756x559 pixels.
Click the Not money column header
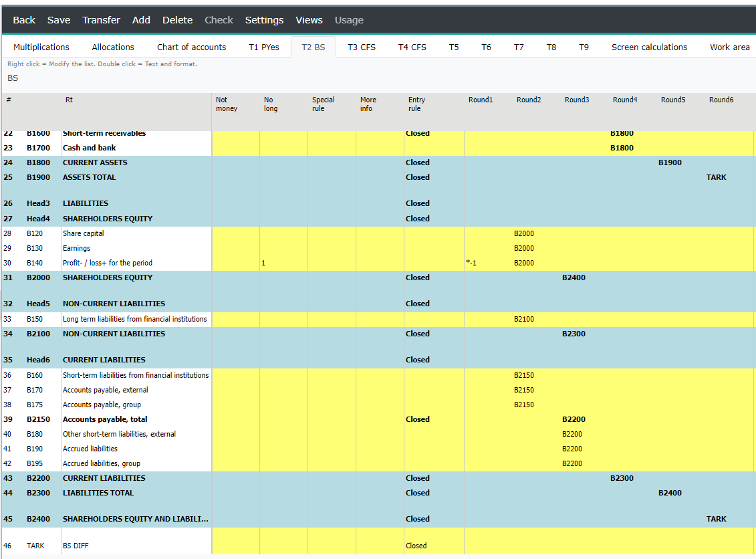click(x=227, y=104)
